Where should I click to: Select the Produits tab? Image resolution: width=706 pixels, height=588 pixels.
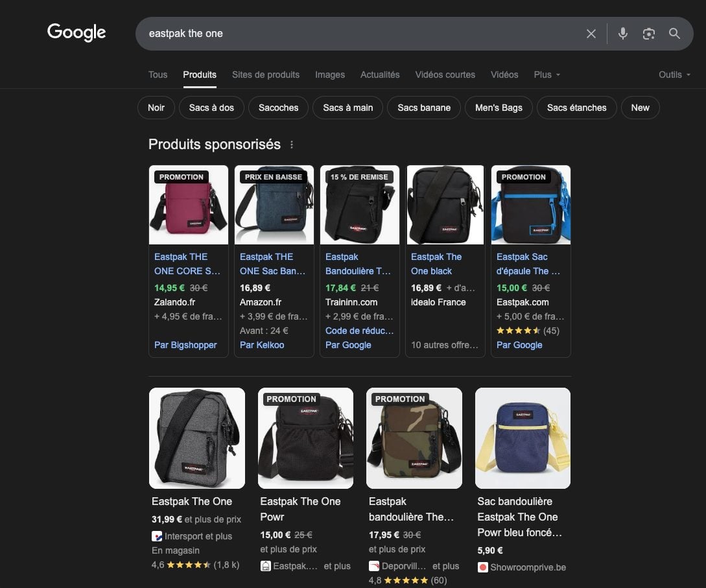pyautogui.click(x=200, y=75)
